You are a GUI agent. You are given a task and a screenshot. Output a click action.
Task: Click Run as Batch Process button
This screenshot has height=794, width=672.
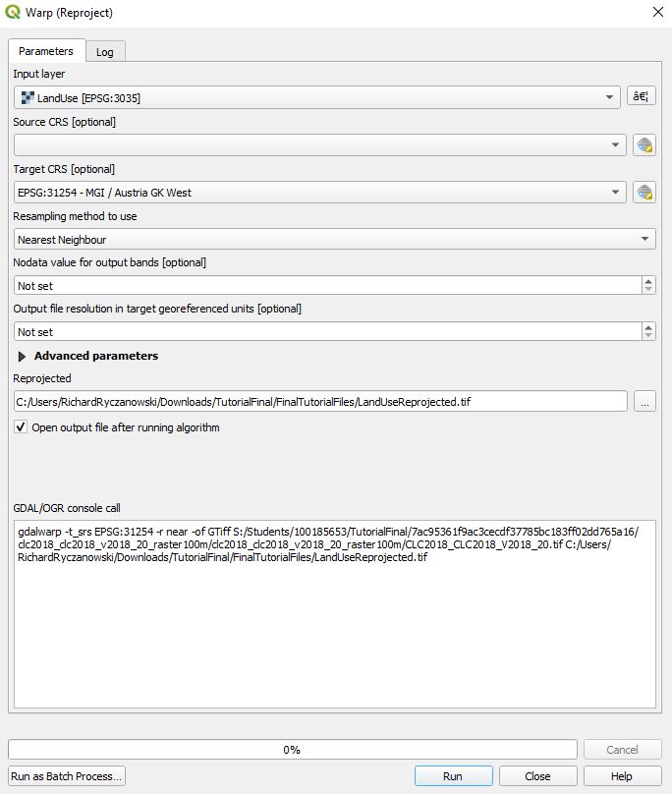click(67, 776)
